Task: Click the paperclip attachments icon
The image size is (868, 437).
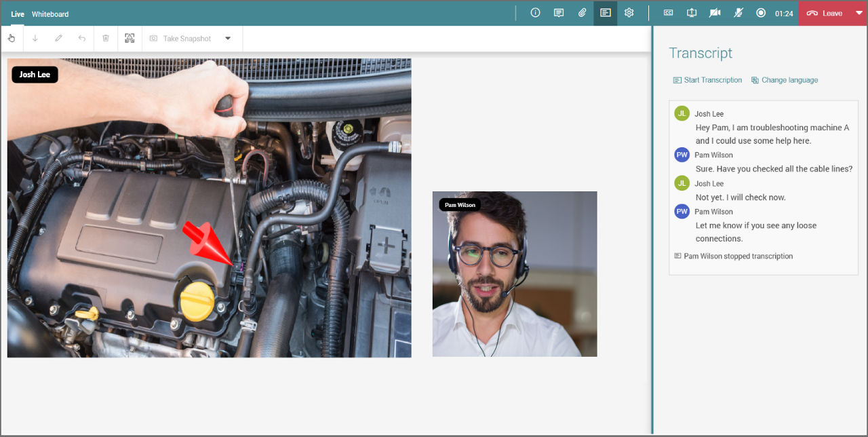Action: tap(582, 13)
